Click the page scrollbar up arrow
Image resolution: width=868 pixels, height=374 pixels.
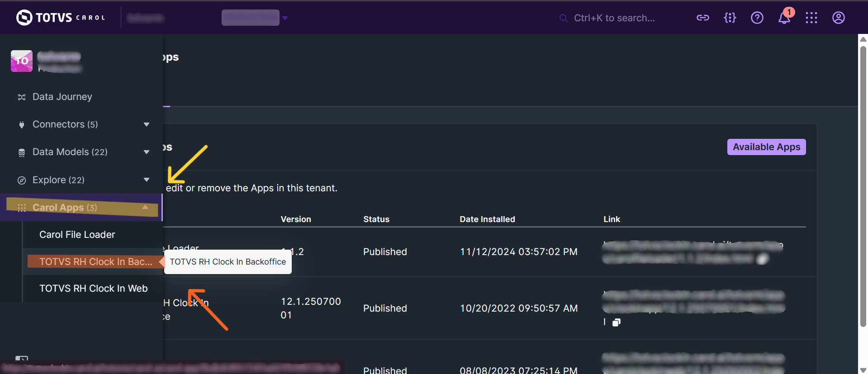click(863, 39)
